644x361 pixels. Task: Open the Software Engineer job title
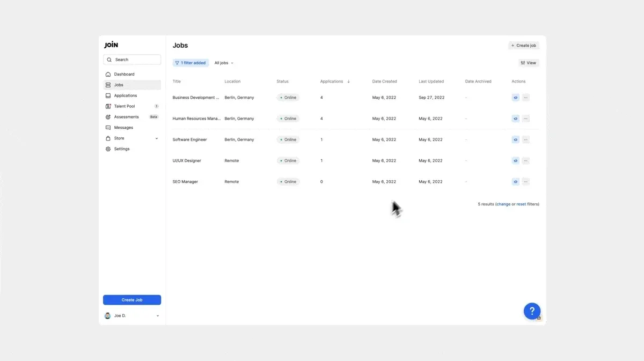click(x=189, y=139)
